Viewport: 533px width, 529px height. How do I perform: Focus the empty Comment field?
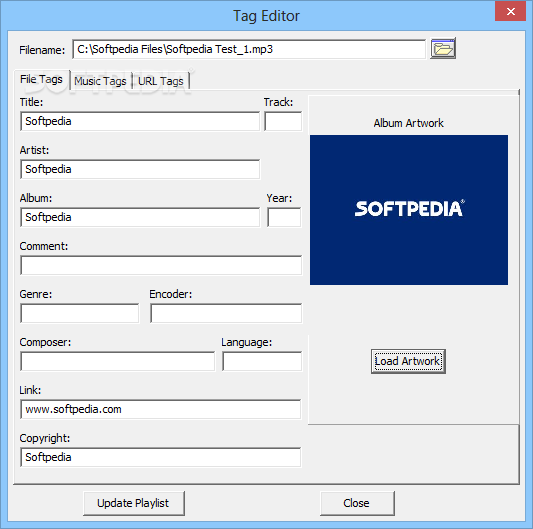pyautogui.click(x=161, y=265)
